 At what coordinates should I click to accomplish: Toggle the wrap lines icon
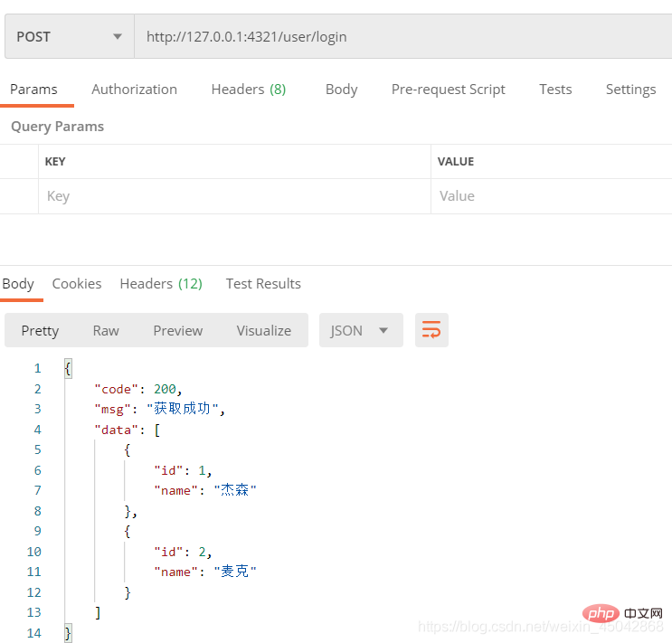coord(431,330)
